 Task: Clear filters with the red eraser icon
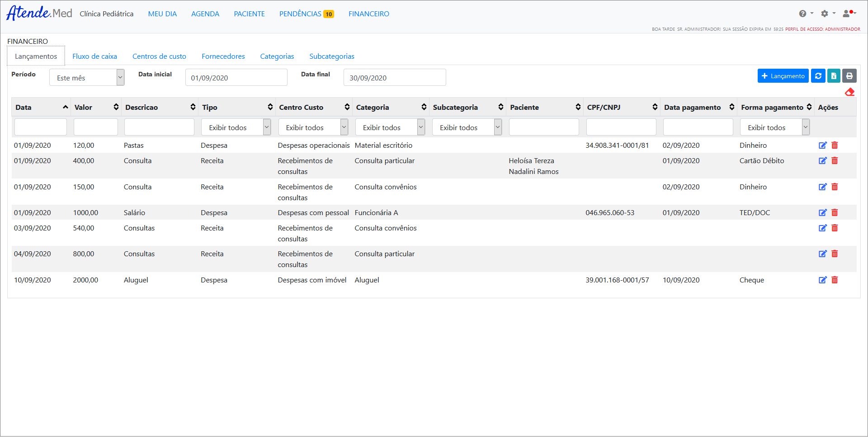(850, 92)
